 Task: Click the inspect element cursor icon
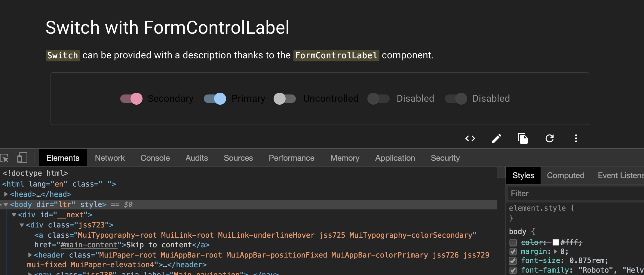tap(5, 158)
